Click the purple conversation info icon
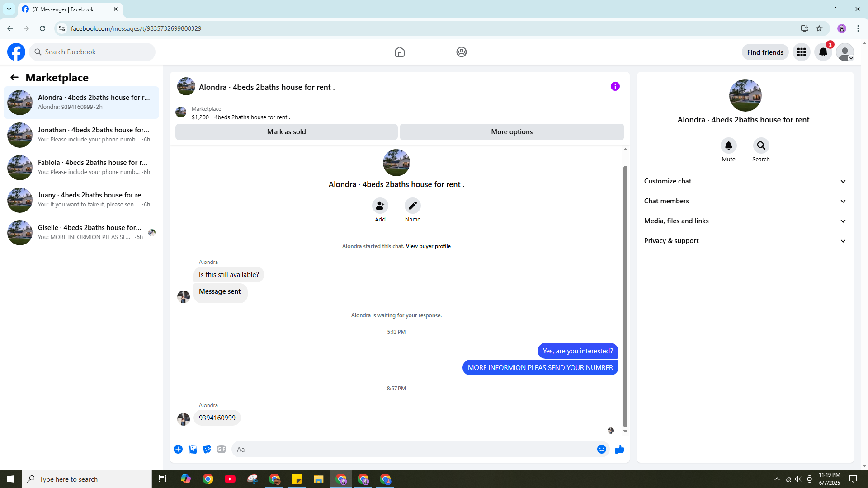This screenshot has height=488, width=868. (615, 86)
